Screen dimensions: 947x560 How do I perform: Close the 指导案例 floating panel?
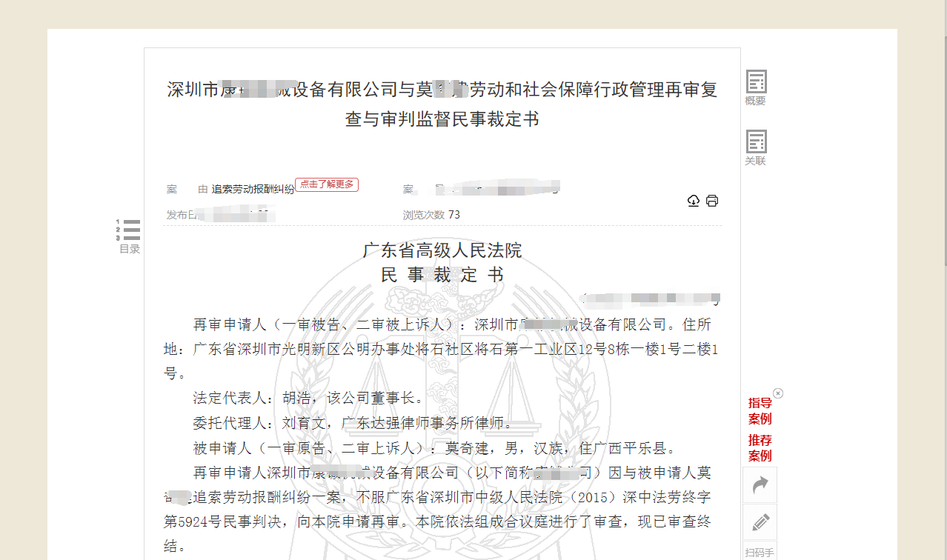(778, 393)
